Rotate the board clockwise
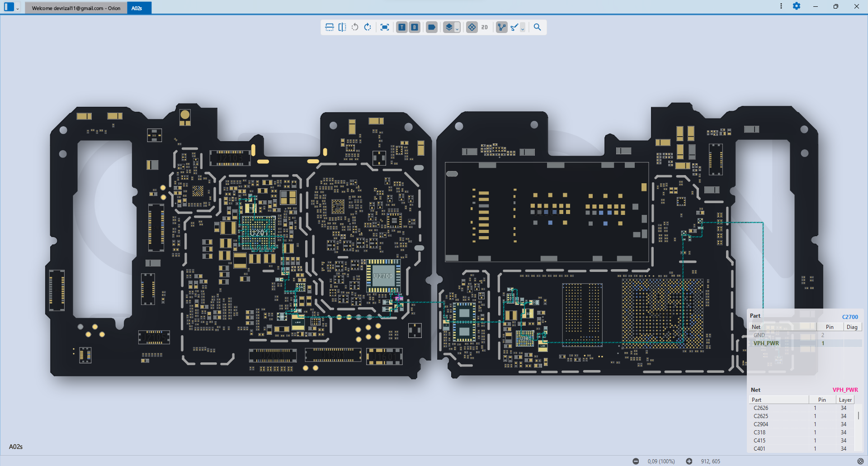Screen dimensions: 868x466 click(x=368, y=27)
